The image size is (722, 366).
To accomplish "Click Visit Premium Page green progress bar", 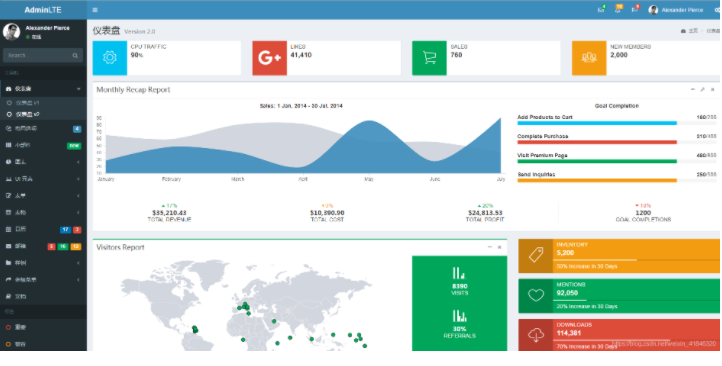I will click(x=617, y=162).
